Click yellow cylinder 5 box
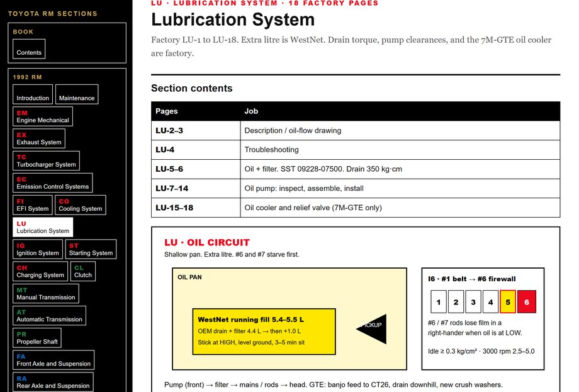The image size is (579, 392). click(x=508, y=302)
